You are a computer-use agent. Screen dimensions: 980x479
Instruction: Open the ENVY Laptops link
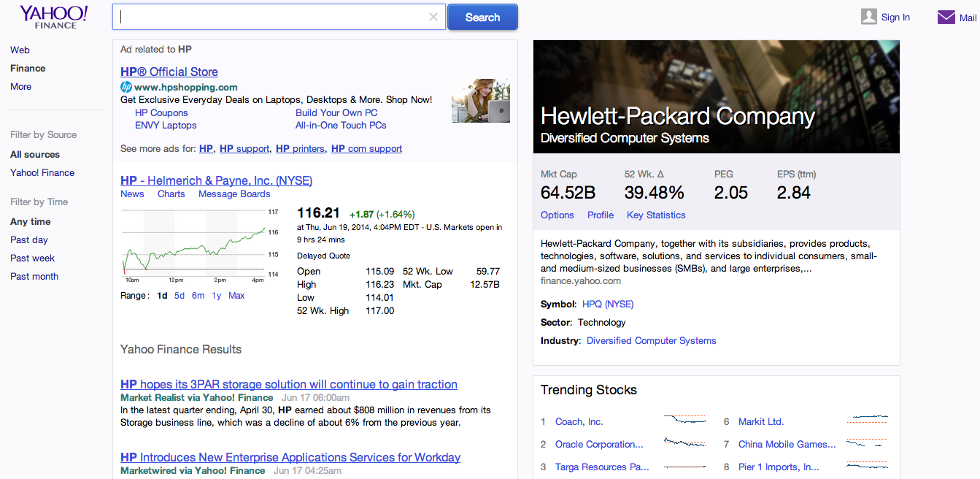click(166, 125)
